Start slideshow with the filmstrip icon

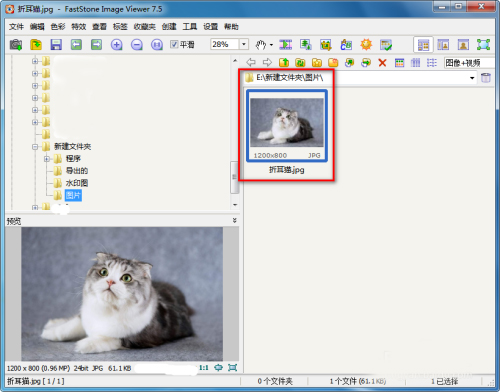tap(285, 44)
